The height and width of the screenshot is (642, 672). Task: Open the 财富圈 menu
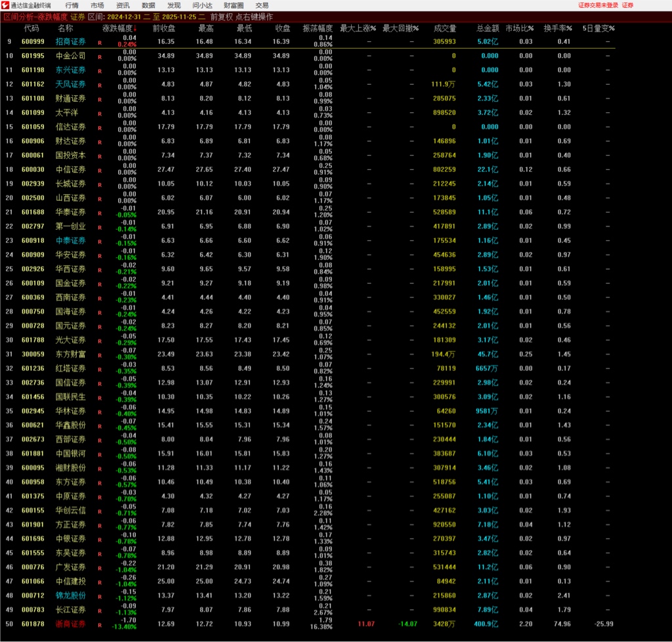(234, 5)
